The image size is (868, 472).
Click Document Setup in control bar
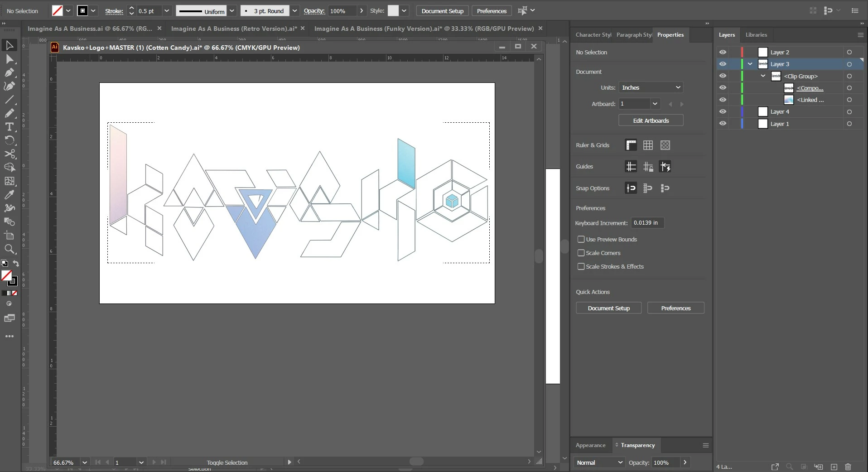pos(443,11)
